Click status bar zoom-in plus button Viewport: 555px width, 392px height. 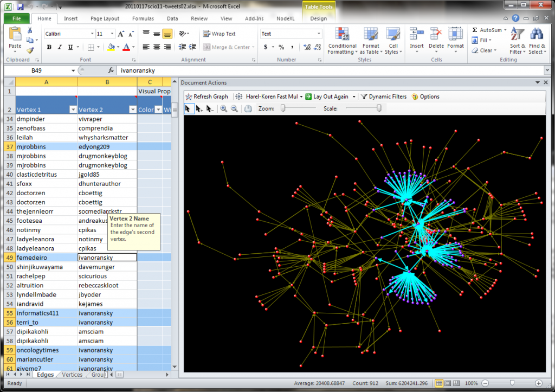click(x=539, y=383)
